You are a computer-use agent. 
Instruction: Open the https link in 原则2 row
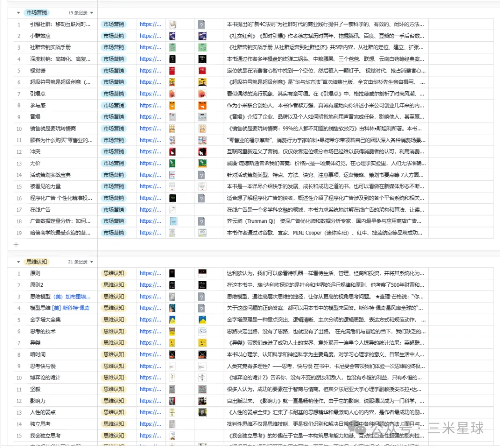click(150, 285)
